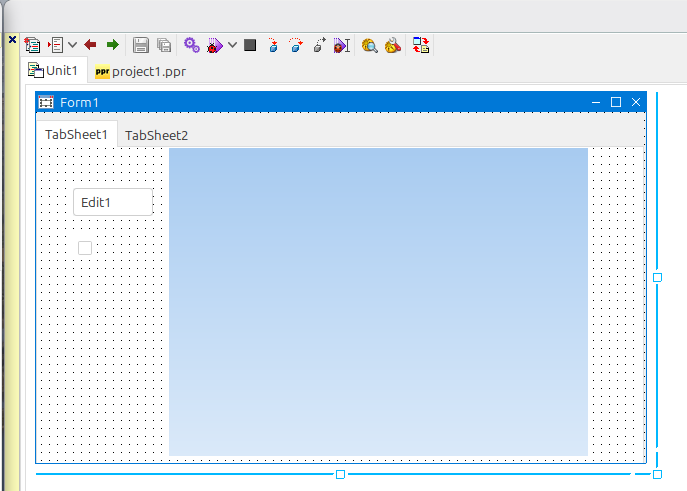Toggle between form and unit view
The image size is (687, 491).
421,45
